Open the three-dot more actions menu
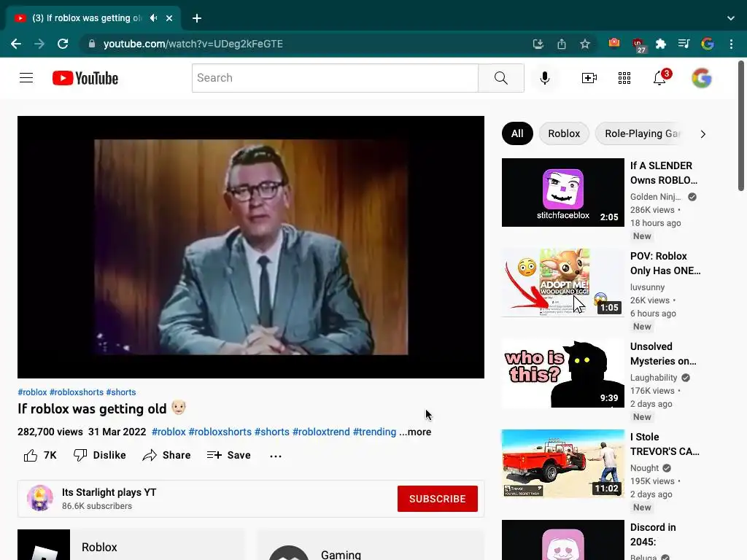Screen dimensions: 747x560 pos(275,456)
